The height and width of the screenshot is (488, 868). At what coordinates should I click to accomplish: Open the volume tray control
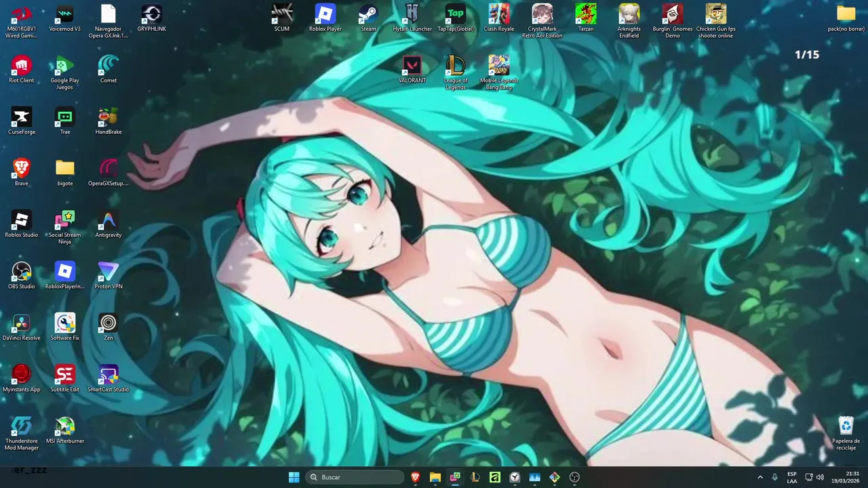pos(821,477)
